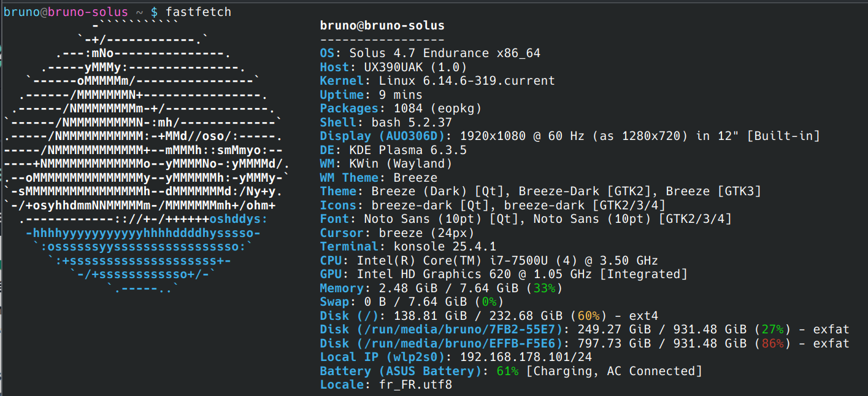Viewport: 868px width, 396px height.
Task: Select the 'CPU' label
Action: pos(331,260)
